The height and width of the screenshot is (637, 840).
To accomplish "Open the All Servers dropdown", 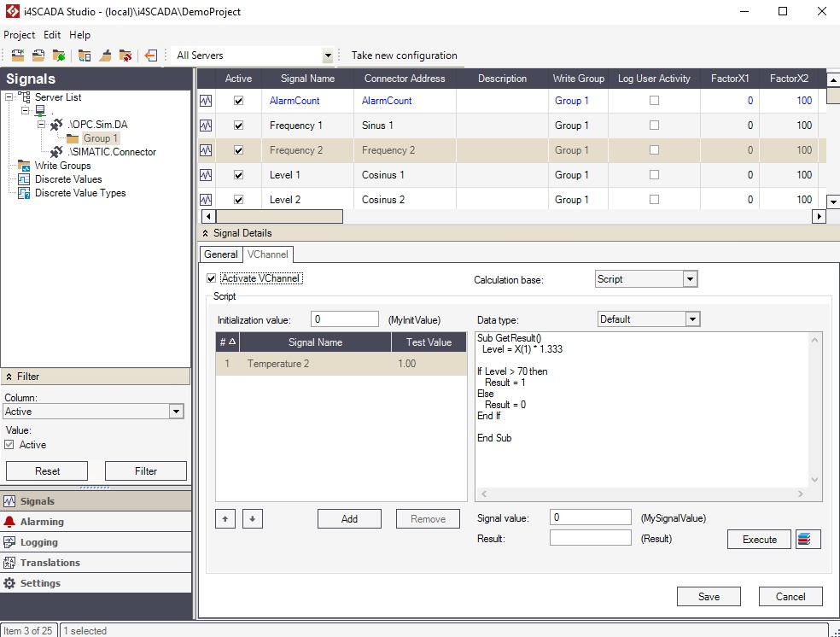I will [x=327, y=56].
